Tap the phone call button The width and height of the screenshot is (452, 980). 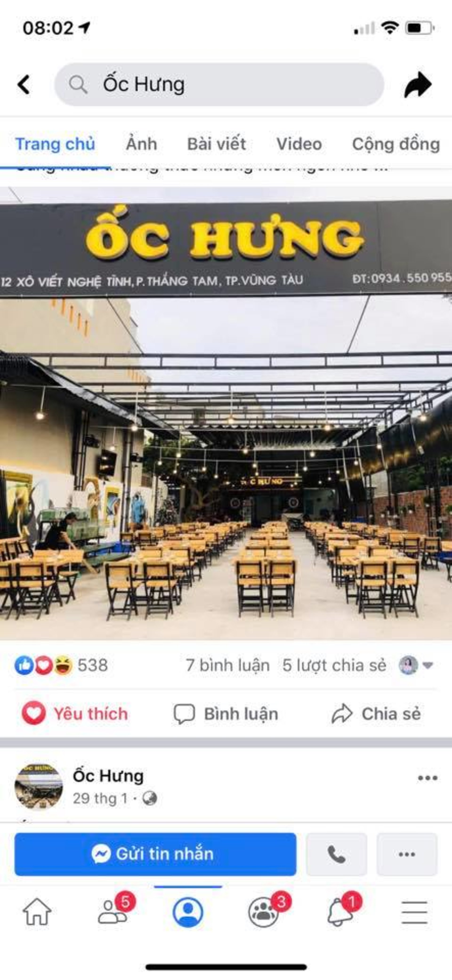(336, 854)
